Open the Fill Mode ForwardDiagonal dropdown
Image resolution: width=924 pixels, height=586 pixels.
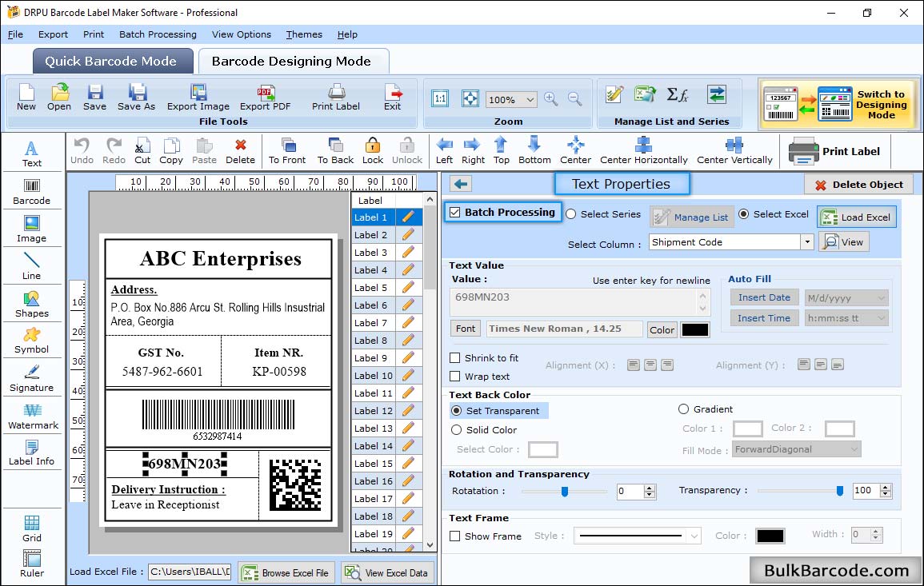tap(854, 449)
